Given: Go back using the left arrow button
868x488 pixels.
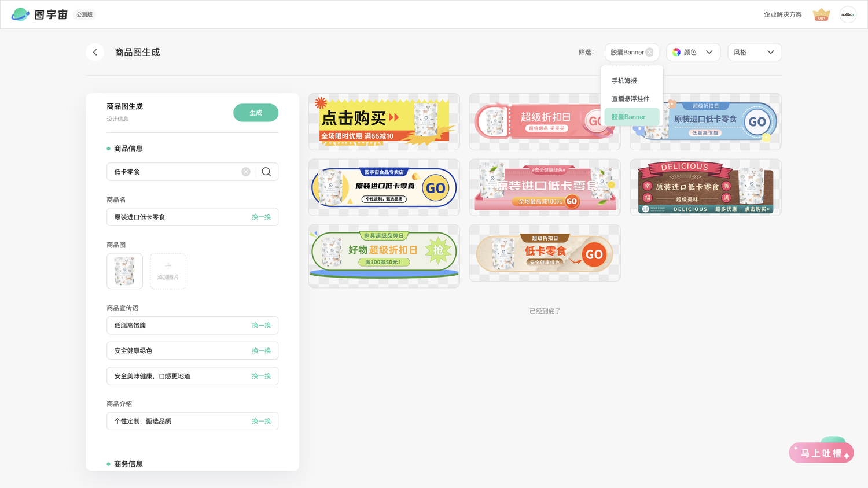Looking at the screenshot, I should (95, 52).
